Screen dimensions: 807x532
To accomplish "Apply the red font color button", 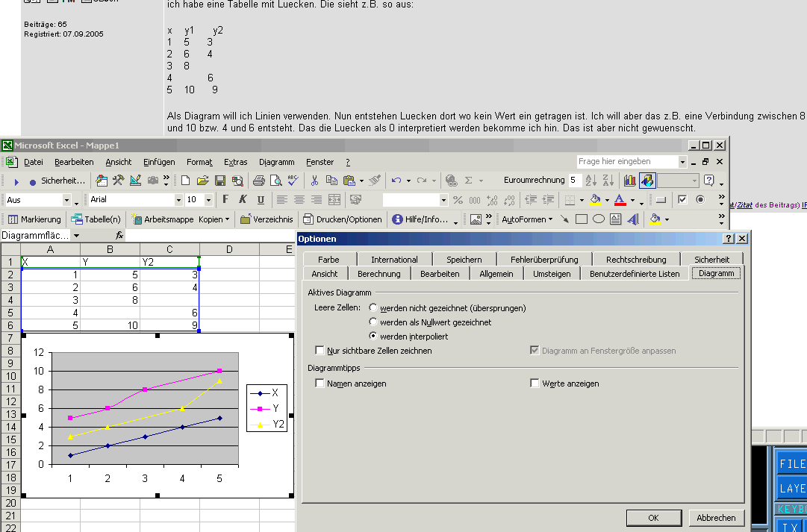I will pyautogui.click(x=620, y=200).
